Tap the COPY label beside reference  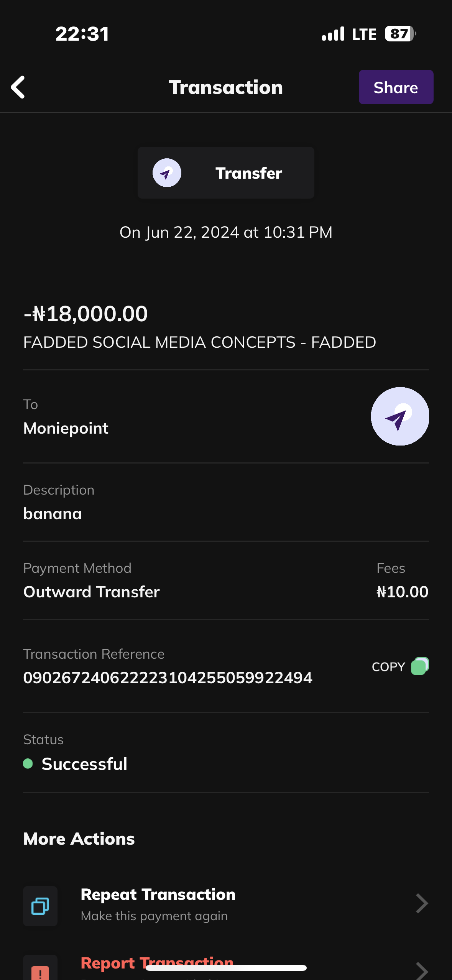click(x=388, y=667)
